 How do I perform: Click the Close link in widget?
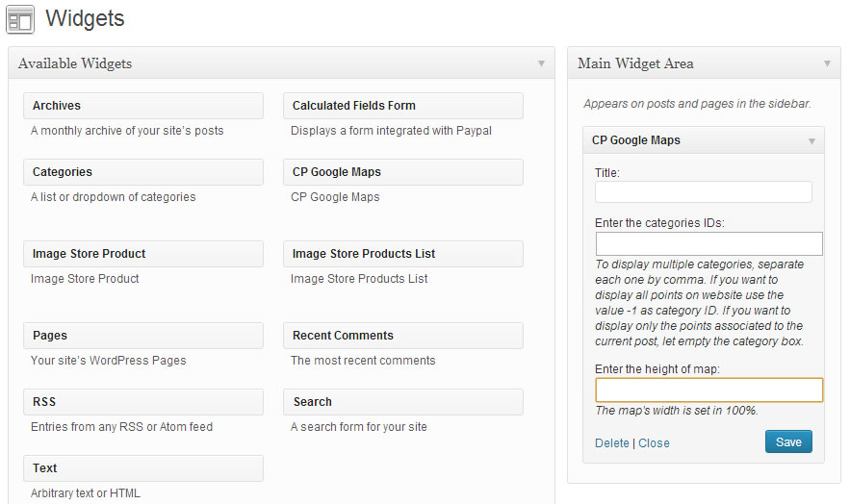654,443
